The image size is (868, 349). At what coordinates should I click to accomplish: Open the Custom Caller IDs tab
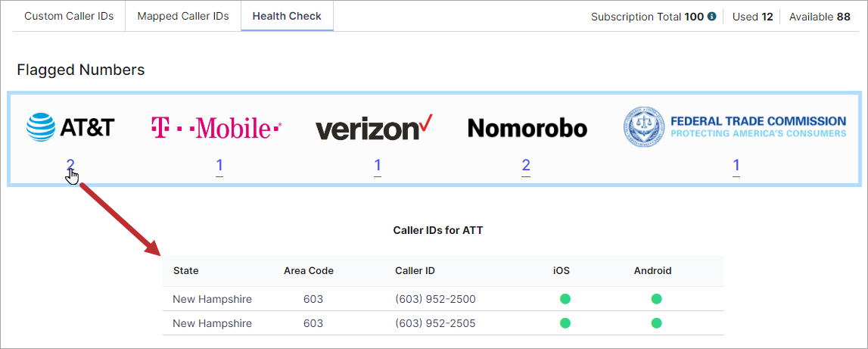click(x=69, y=16)
